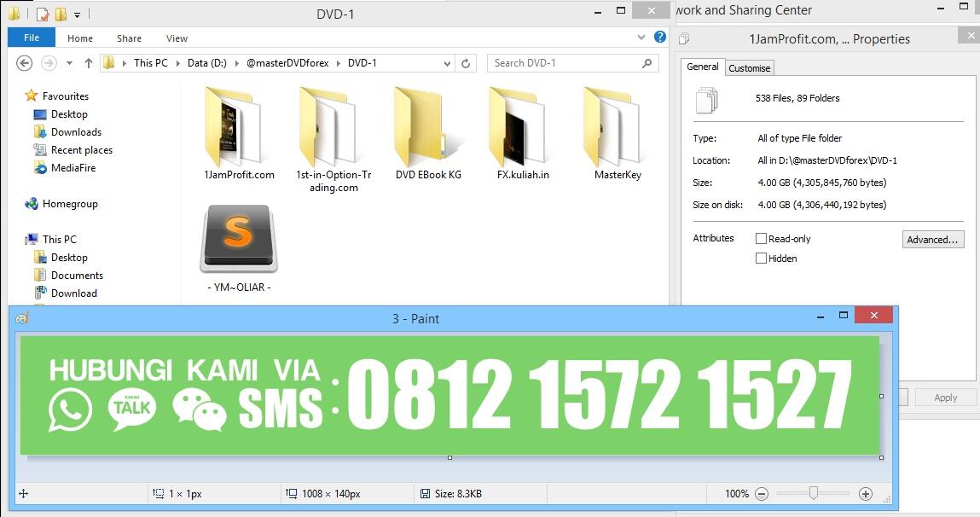This screenshot has height=517, width=980.
Task: Click the New folder icon in quick access toolbar
Action: [x=61, y=13]
